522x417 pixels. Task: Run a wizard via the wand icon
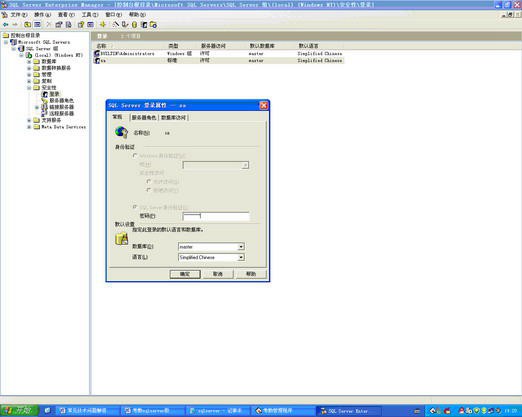[x=116, y=25]
